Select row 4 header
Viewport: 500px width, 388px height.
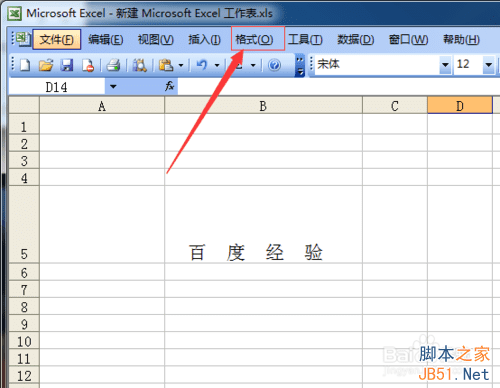click(x=24, y=177)
